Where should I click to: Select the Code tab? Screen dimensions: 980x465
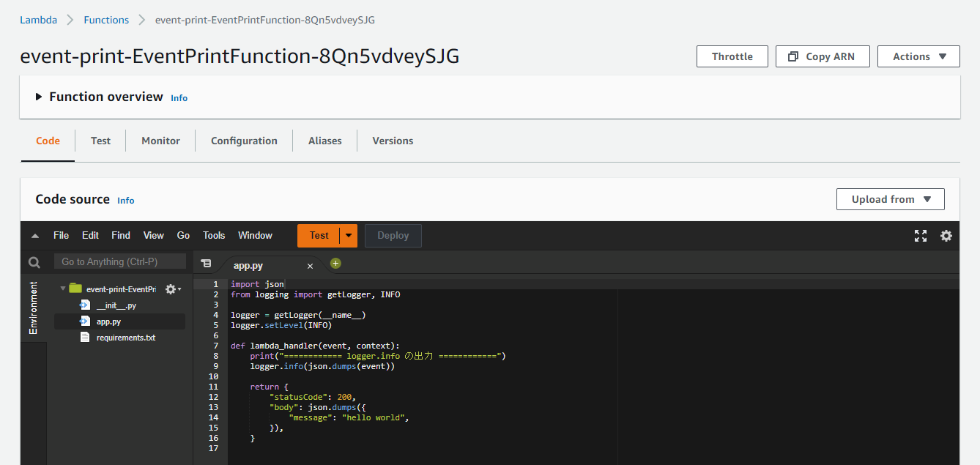coord(48,141)
